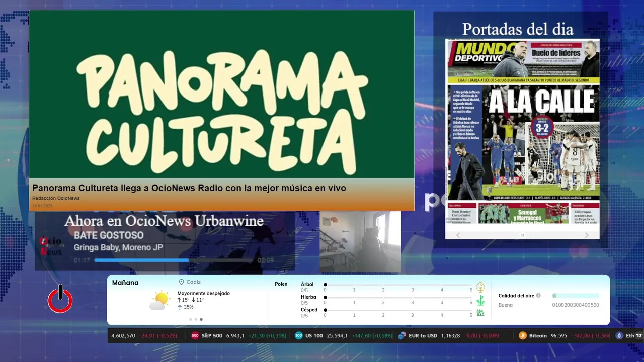Viewport: 644px width, 362px height.
Task: Click the Panorama Cultureta banner image
Action: tap(222, 95)
